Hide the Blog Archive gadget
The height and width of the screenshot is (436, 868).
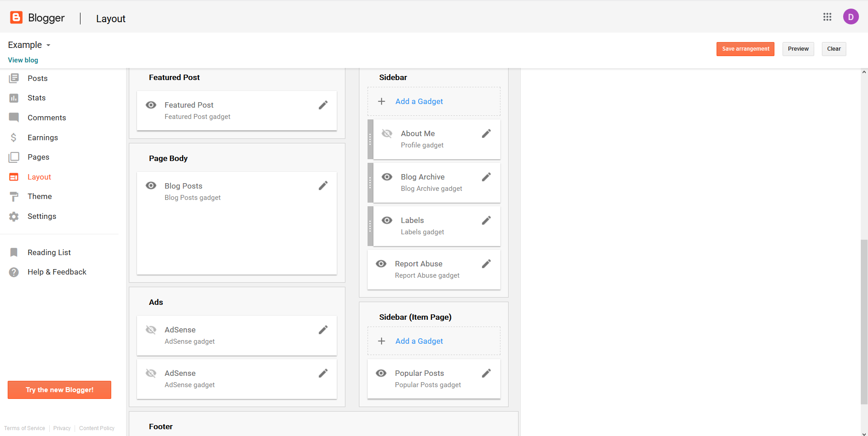pyautogui.click(x=387, y=177)
